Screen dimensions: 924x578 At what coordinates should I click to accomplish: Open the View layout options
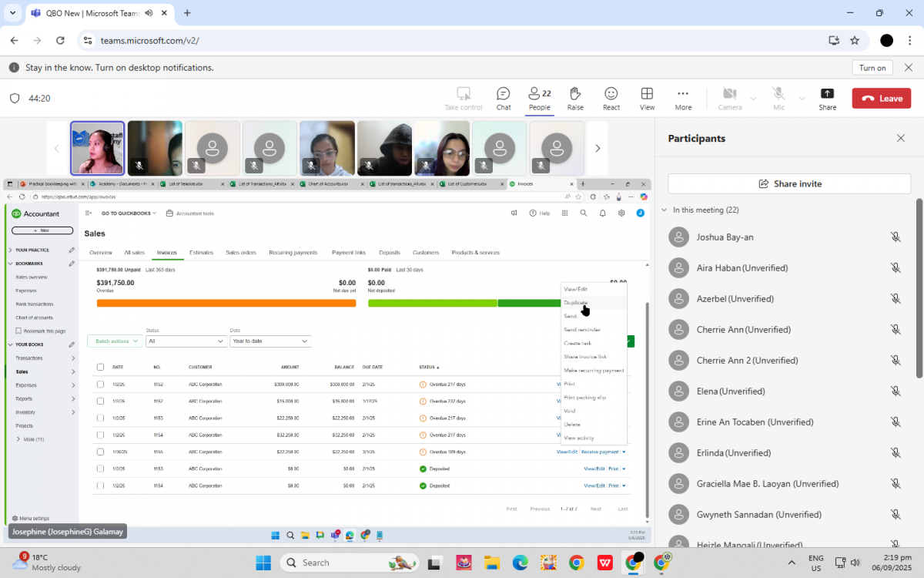[647, 99]
